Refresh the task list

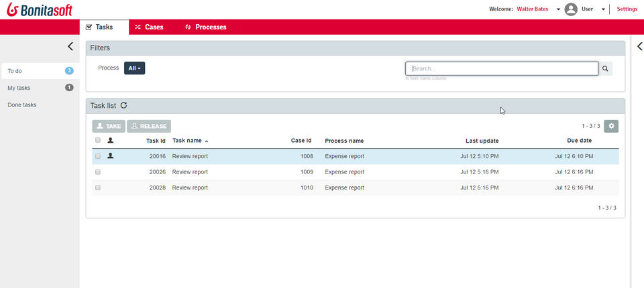pyautogui.click(x=123, y=105)
